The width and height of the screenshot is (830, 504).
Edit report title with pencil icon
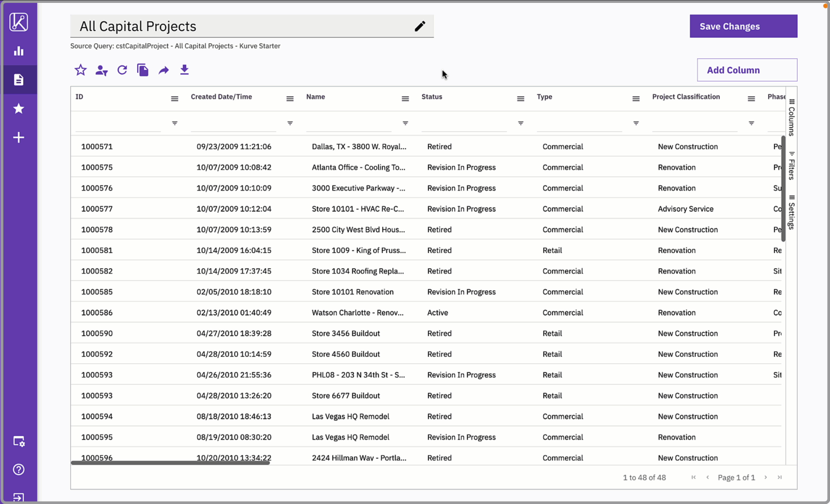[x=420, y=26]
